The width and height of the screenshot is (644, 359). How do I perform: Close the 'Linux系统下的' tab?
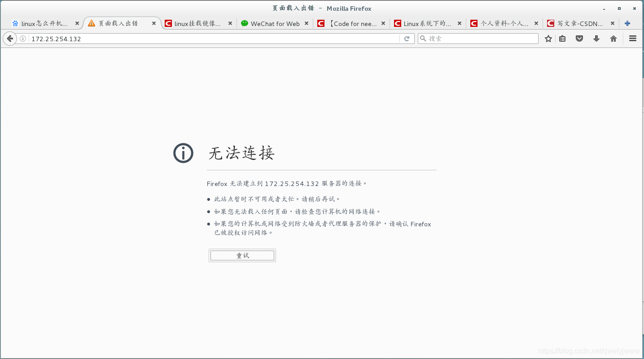(x=459, y=24)
